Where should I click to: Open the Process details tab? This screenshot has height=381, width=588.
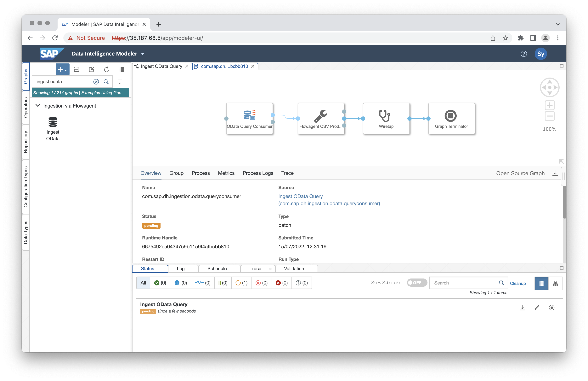pos(201,173)
